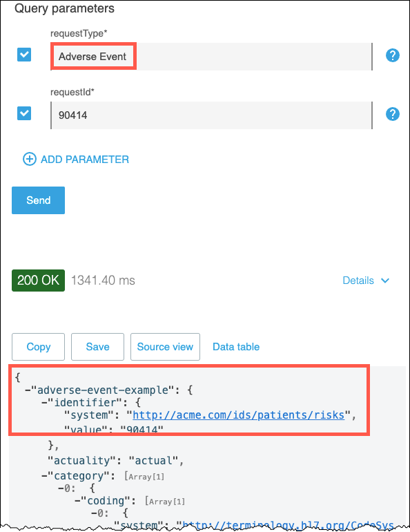Focus the requestId field containing 90414
Screen dimensions: 410x532
[211, 115]
